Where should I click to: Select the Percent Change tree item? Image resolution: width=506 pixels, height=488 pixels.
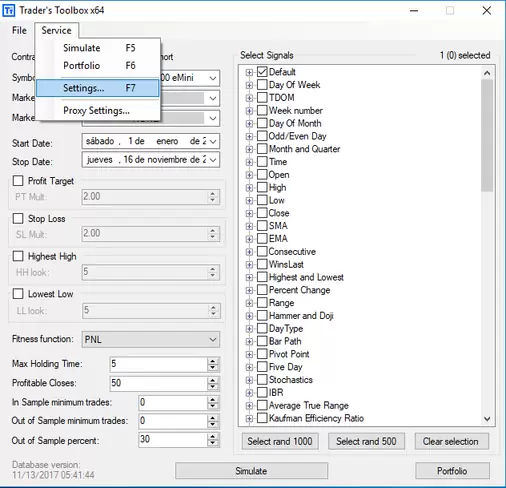pyautogui.click(x=299, y=290)
